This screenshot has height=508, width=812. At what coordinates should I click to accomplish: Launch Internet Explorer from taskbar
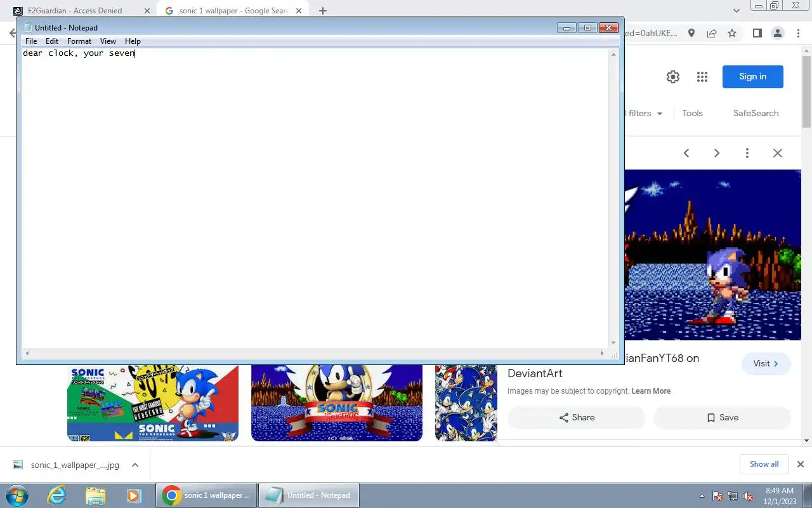click(56, 495)
